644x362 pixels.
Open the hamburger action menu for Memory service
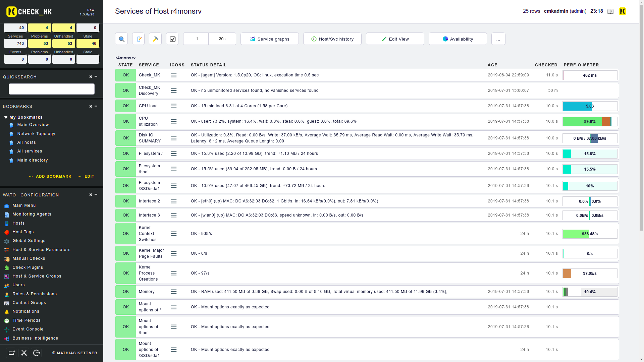(174, 292)
